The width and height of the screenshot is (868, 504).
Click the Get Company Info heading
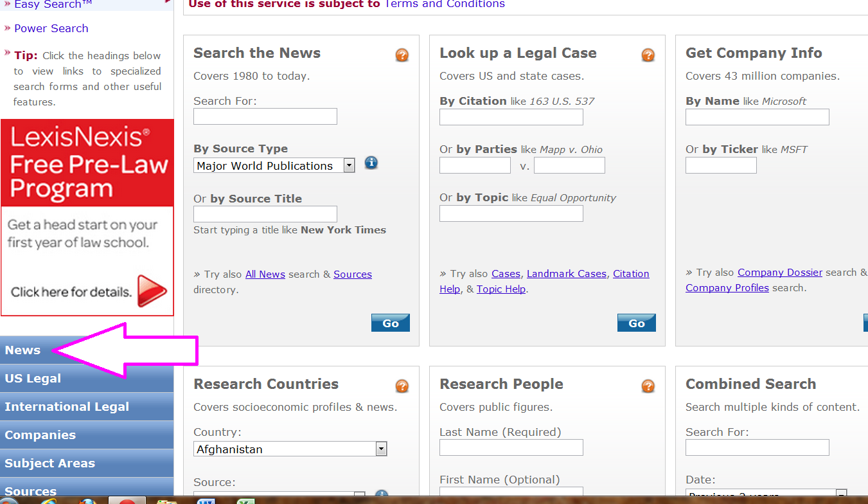(754, 53)
